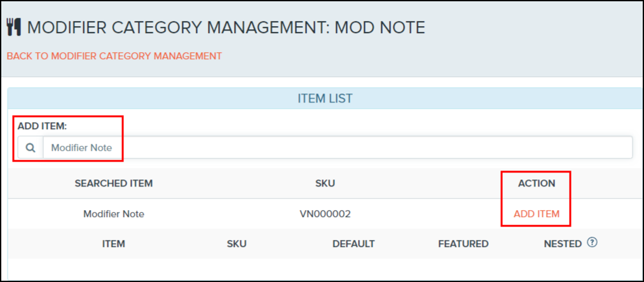Click the fork and knife icon

coord(15,27)
